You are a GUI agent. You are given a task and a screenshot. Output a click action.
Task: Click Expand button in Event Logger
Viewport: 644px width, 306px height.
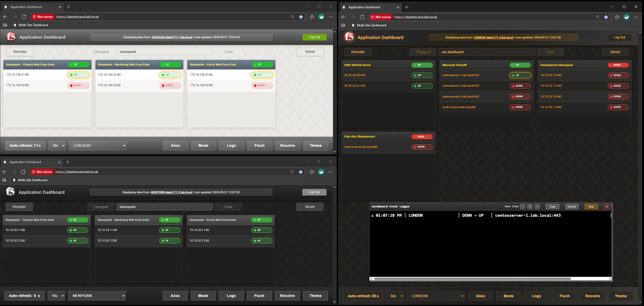tap(572, 207)
